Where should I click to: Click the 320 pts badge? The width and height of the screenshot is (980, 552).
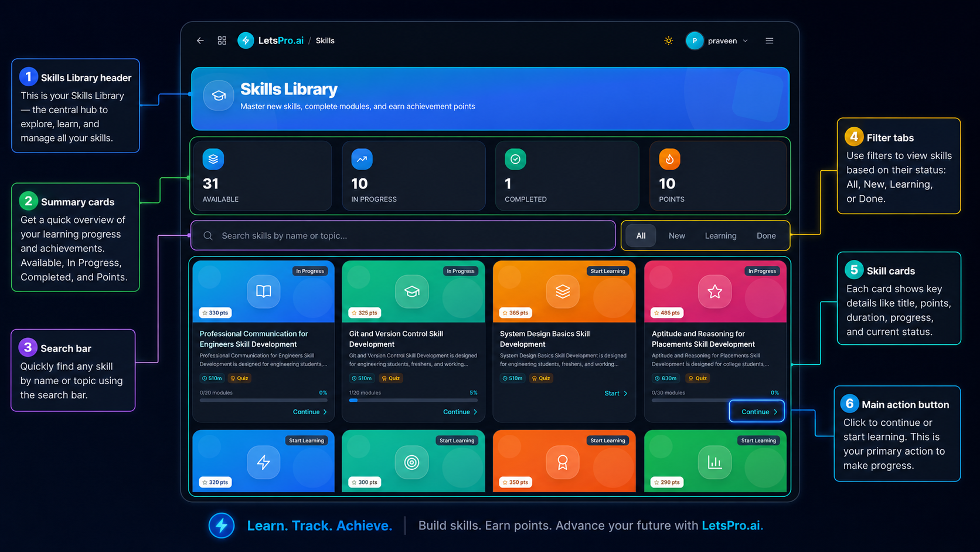tap(215, 482)
